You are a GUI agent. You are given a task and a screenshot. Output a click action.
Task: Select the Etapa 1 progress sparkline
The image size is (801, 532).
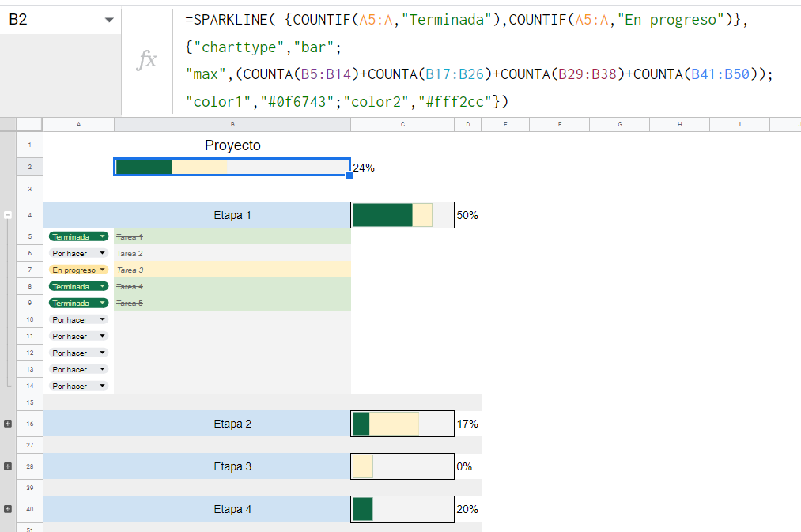click(402, 215)
